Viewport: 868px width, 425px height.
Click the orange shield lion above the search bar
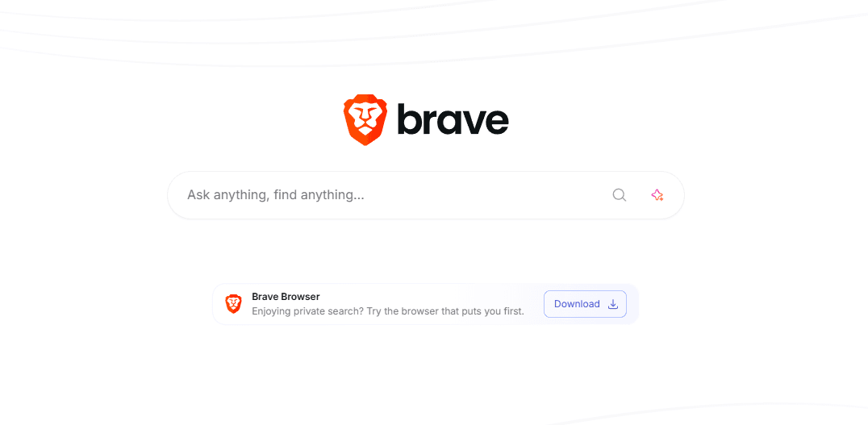coord(365,120)
